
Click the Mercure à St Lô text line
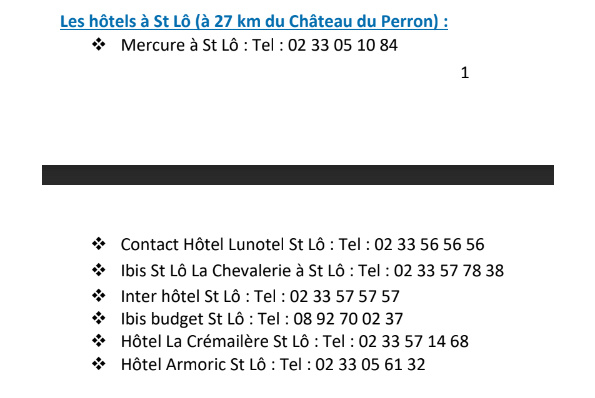click(259, 45)
